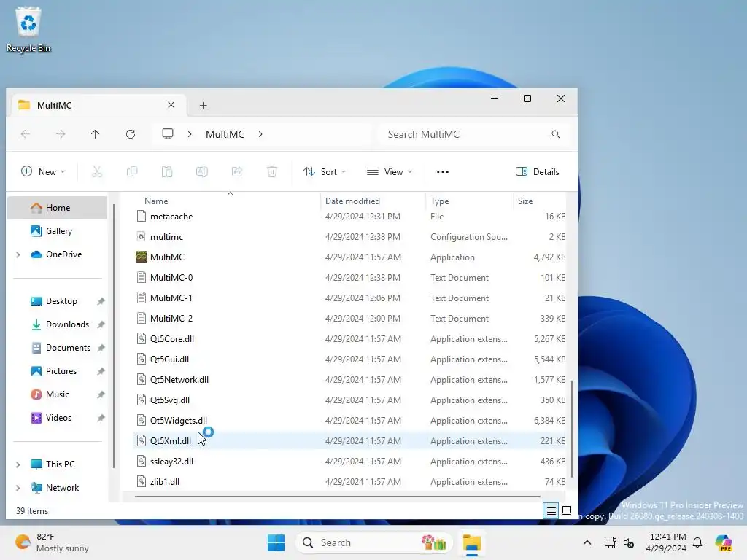
Task: Open notifications bell in system tray
Action: [697, 542]
